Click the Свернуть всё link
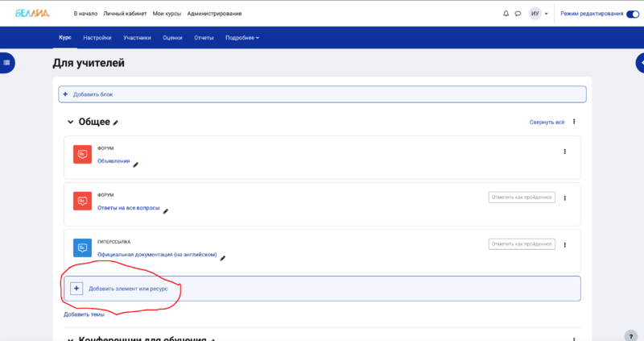644x341 pixels. pos(547,123)
